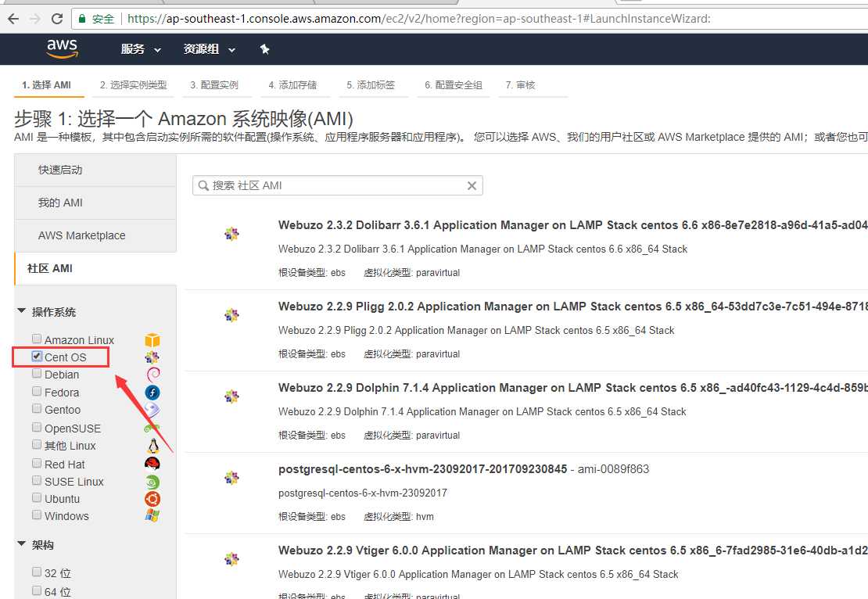Tick the Ubuntu checkbox
Image resolution: width=868 pixels, height=599 pixels.
[37, 497]
